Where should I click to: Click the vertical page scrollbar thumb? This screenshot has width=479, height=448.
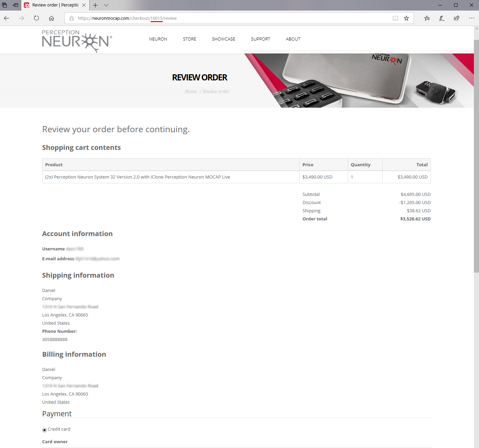[x=476, y=156]
